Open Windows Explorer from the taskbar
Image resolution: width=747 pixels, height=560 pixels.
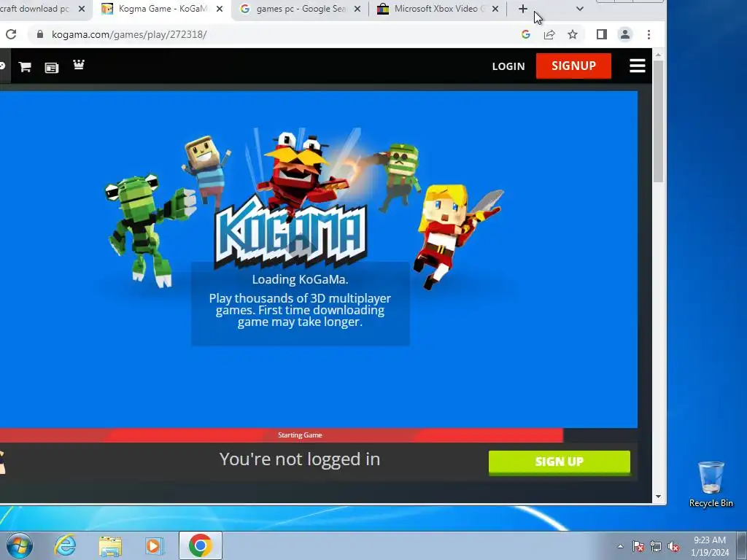[110, 546]
